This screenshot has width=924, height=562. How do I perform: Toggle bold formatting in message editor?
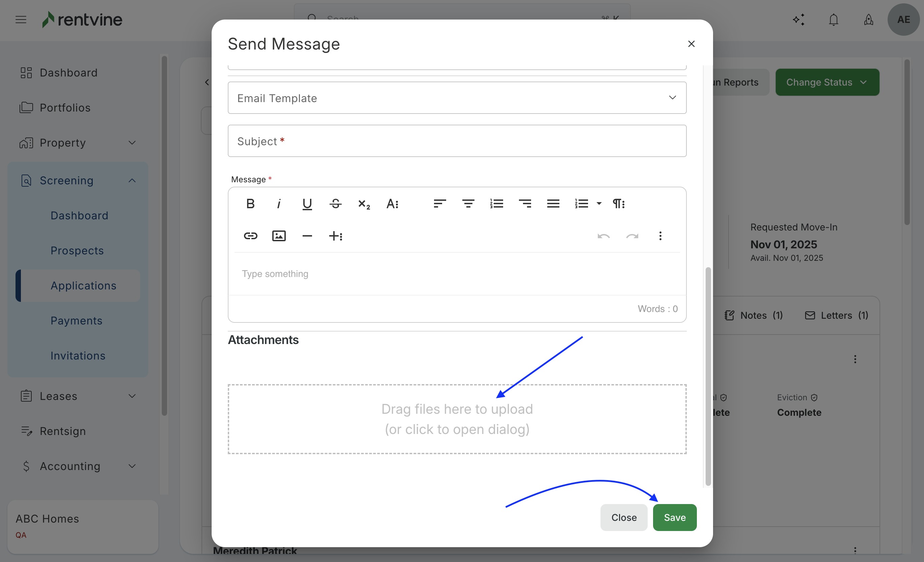point(250,204)
